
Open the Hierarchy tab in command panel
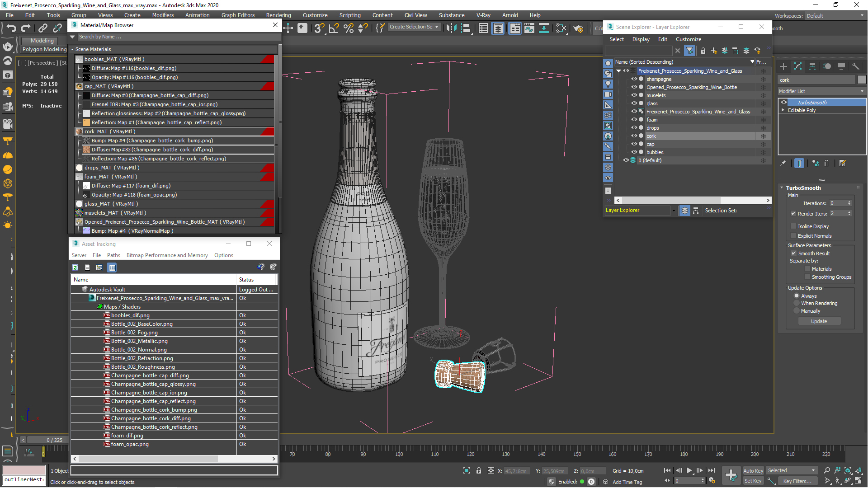click(x=812, y=66)
